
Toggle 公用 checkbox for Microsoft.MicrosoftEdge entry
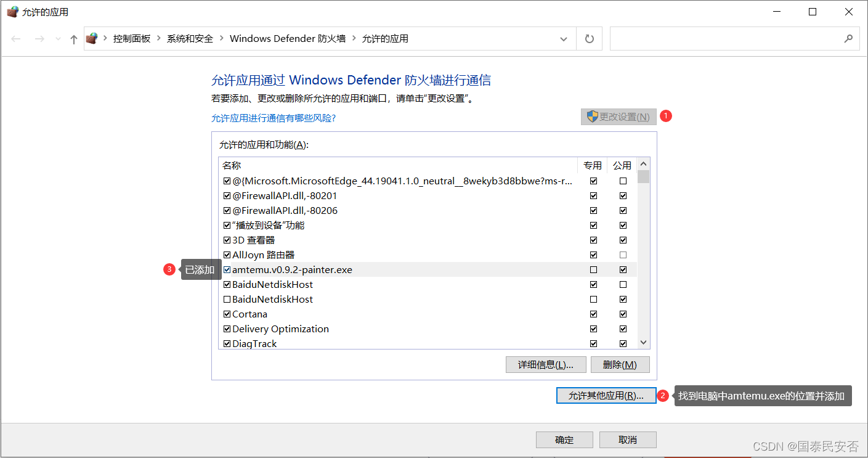tap(623, 181)
